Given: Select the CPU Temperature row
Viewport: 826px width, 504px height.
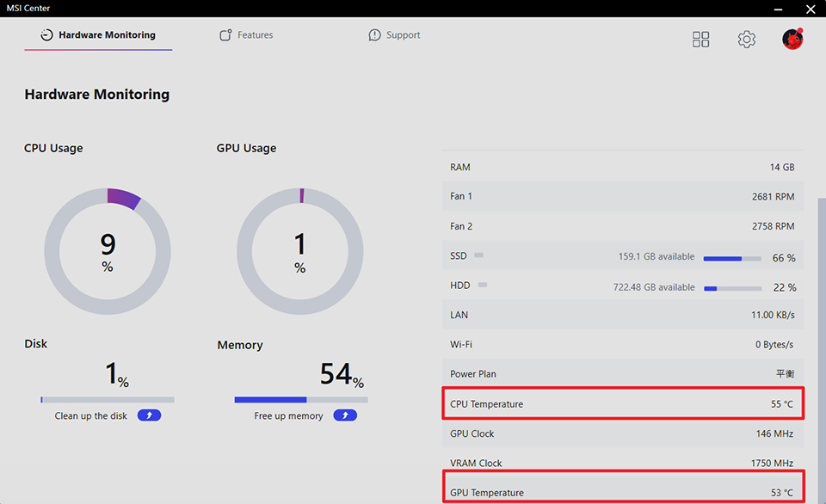Looking at the screenshot, I should tap(623, 403).
